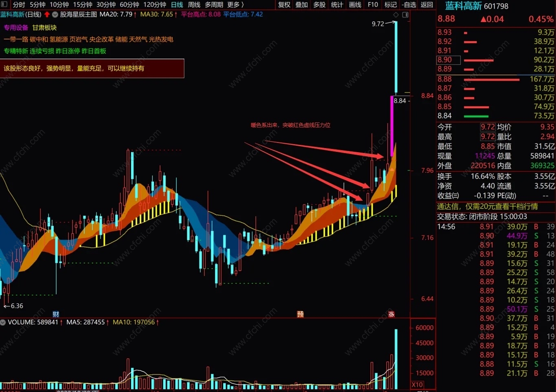
Task: Expand the 更多 periods menu
Action: tap(236, 4)
